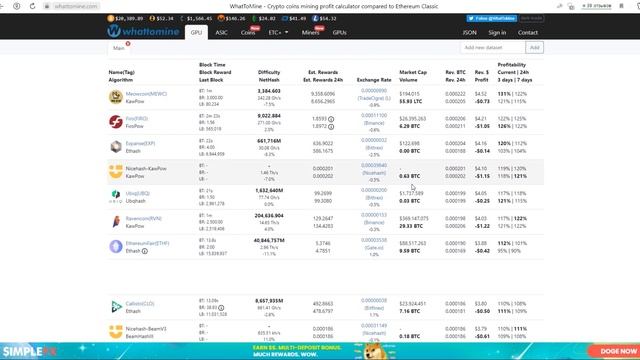
Task: Open the Meowcoin(MEWC) coin link
Action: [146, 93]
